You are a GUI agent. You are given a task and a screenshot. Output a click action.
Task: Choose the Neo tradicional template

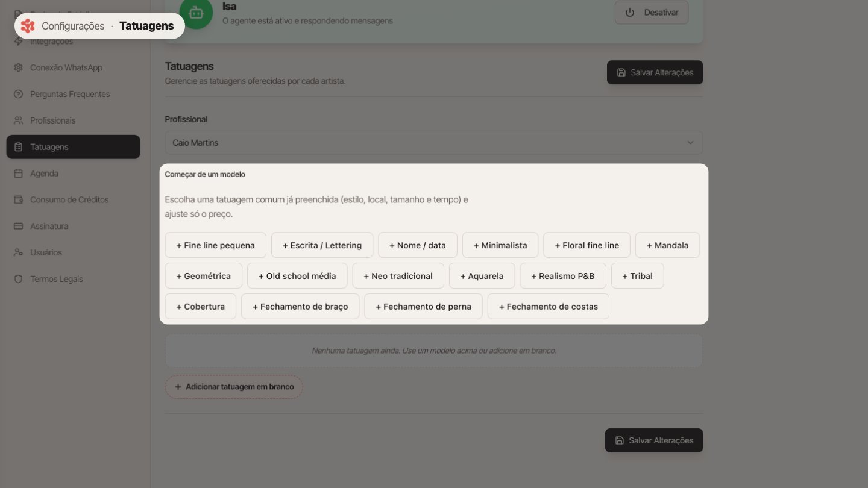pos(398,276)
